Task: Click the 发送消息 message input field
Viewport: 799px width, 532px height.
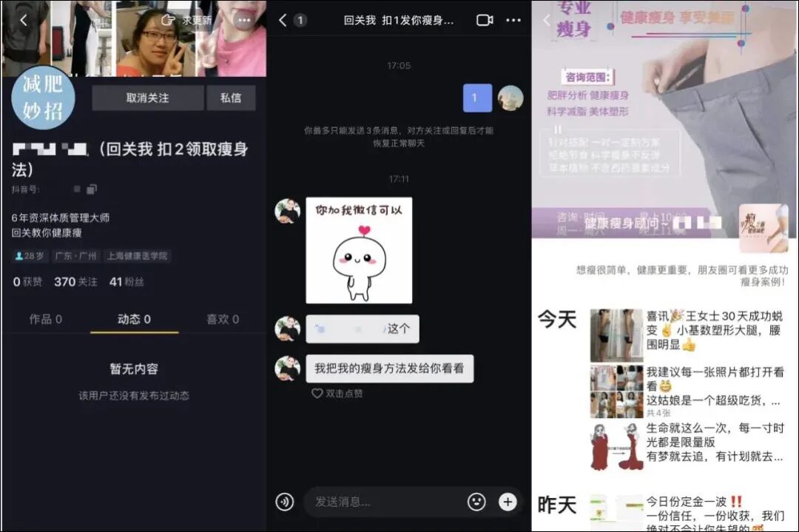Action: click(385, 502)
